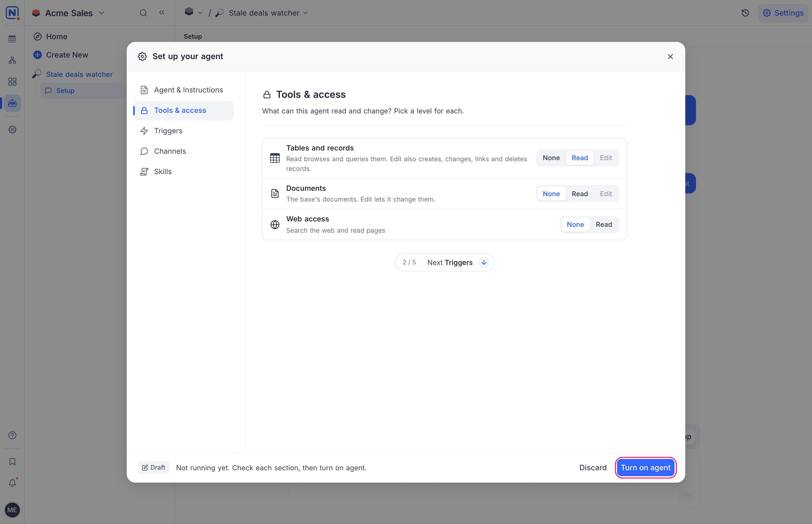
Task: Set Tables and records access to Edit
Action: (606, 158)
